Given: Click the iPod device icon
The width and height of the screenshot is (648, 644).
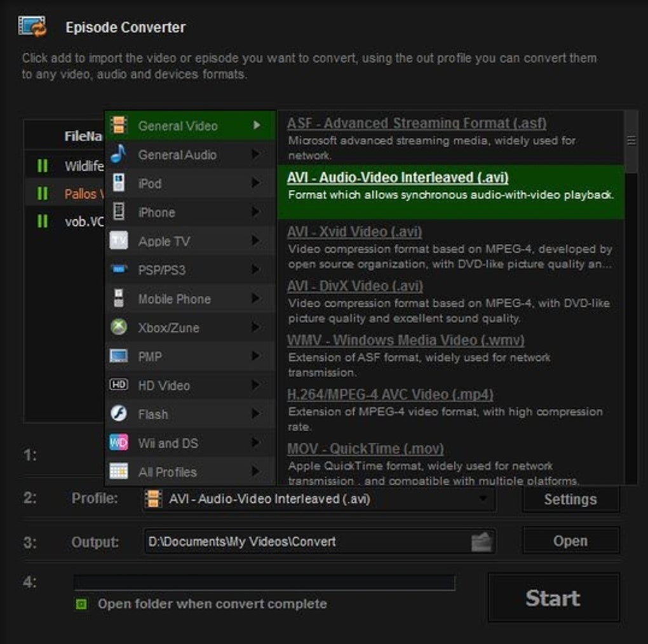Looking at the screenshot, I should 119,183.
